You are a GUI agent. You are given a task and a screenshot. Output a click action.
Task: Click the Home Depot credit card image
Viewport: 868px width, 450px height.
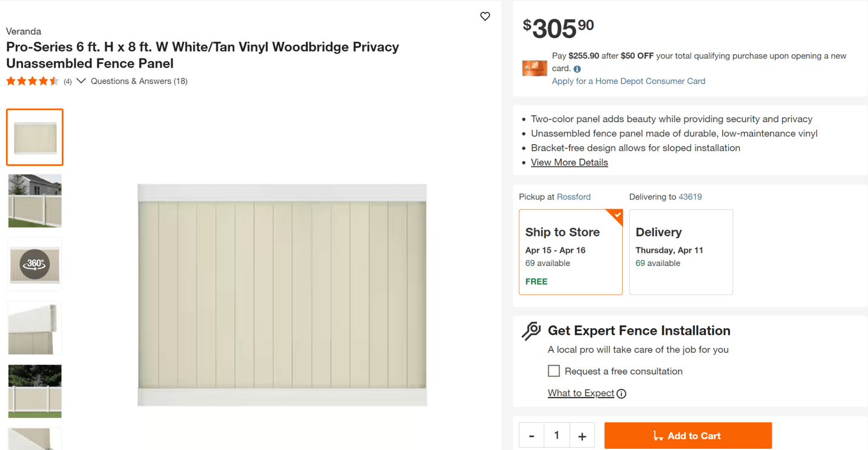pyautogui.click(x=535, y=68)
